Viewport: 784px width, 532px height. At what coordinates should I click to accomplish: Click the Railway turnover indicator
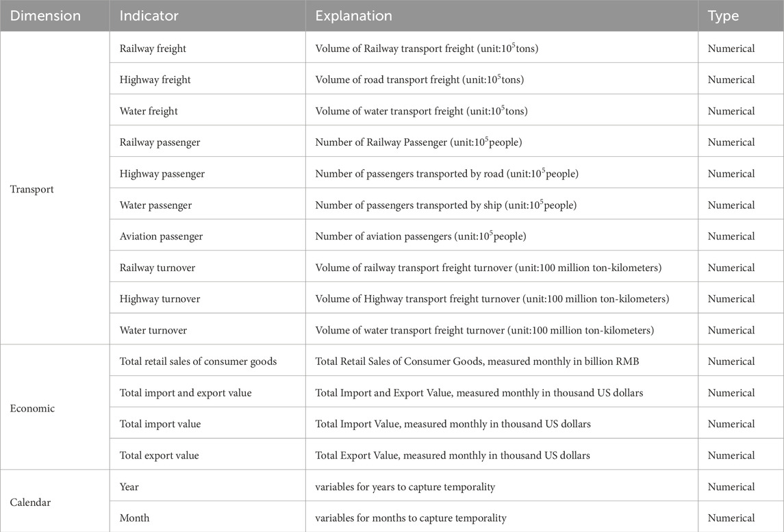(x=157, y=268)
